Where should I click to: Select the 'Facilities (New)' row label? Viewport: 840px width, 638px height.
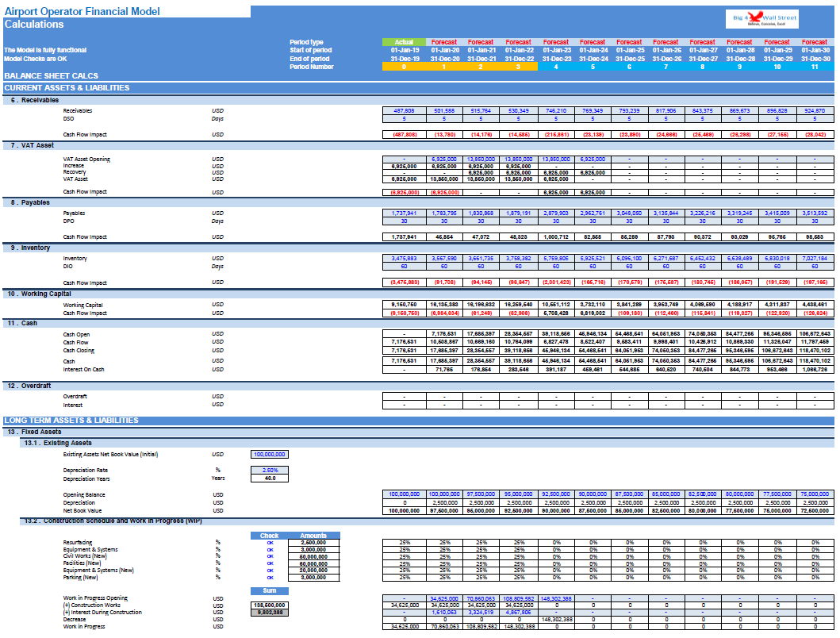[82, 563]
